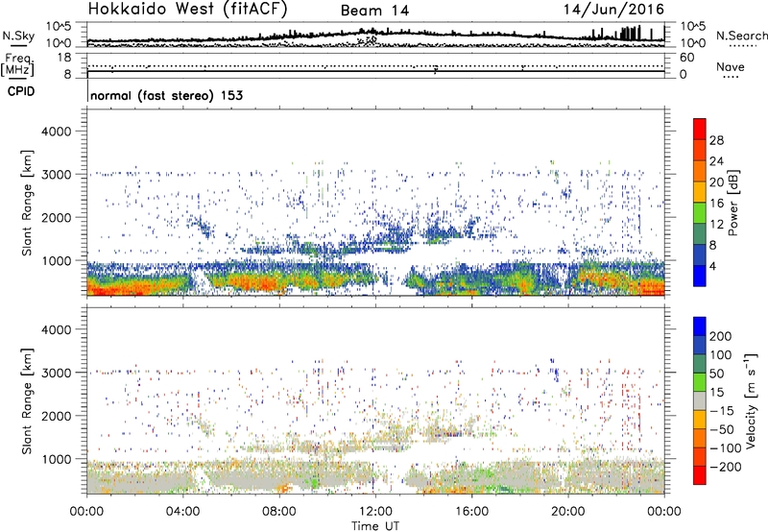
Task: Click power panel 'Slant Range [km]' label
Action: 27,203
